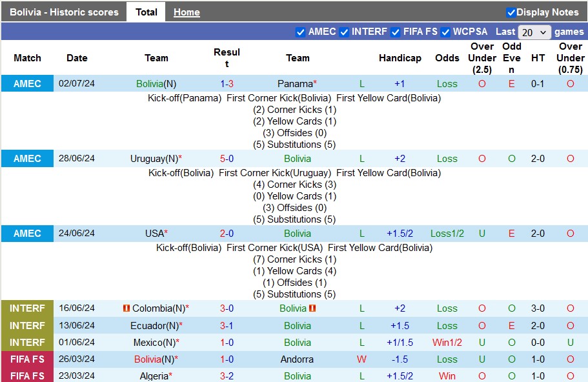Disable the INTERF filter checkbox

pos(344,32)
